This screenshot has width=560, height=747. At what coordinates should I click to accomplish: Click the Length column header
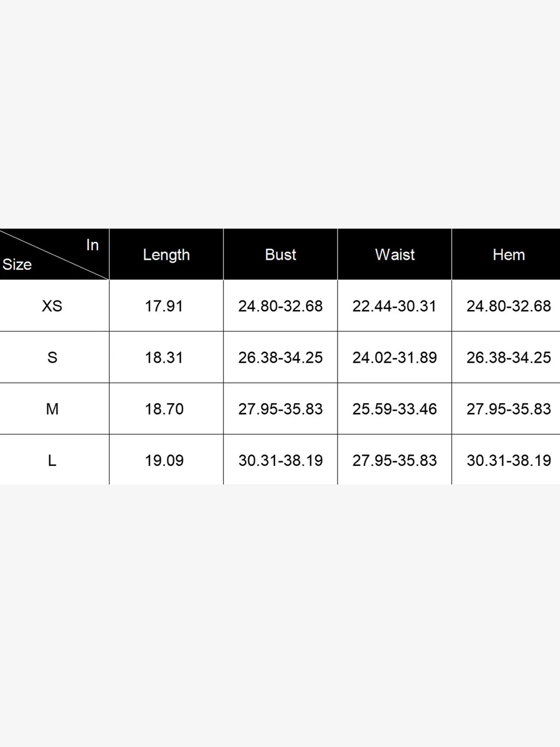pos(166,255)
